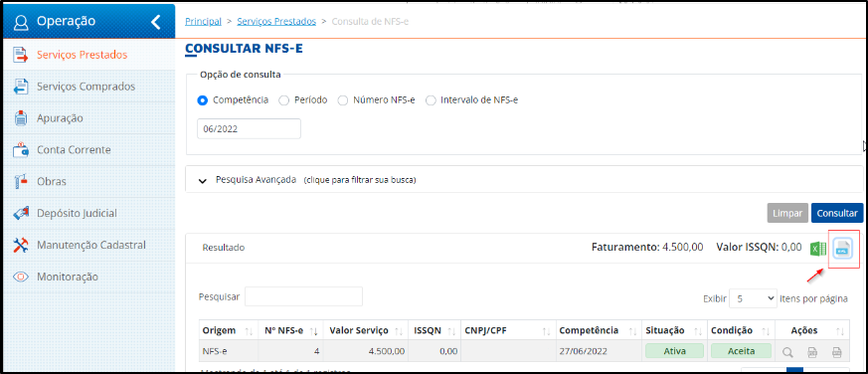The width and height of the screenshot is (868, 374).
Task: Sort table by Nº NFS-e column arrows
Action: pos(313,331)
